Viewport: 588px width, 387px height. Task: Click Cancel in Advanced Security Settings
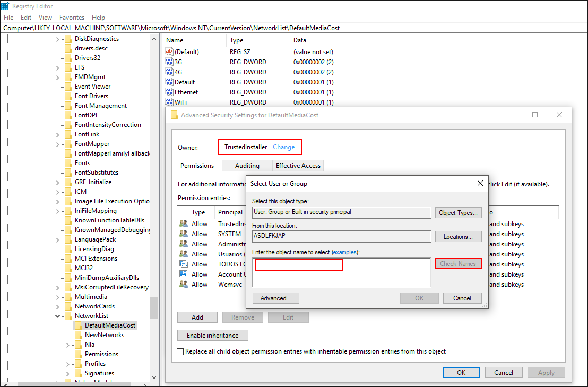(x=504, y=372)
